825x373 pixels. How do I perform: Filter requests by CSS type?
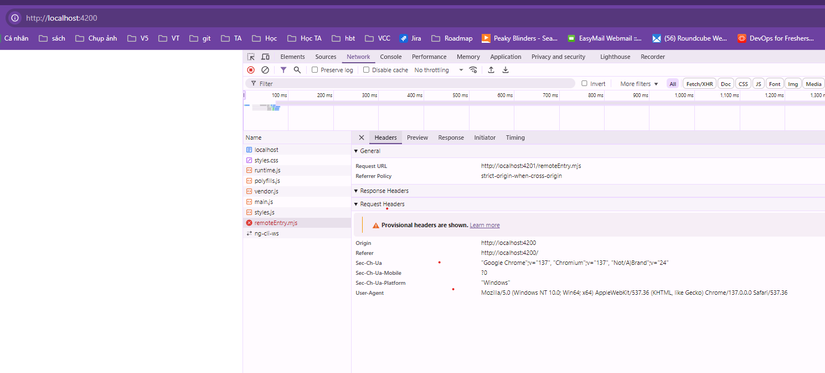742,84
